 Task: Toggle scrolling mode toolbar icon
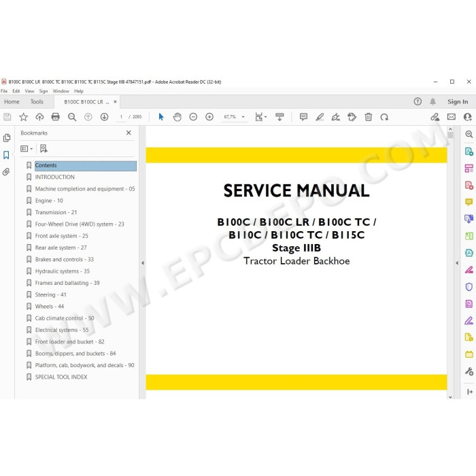click(279, 117)
